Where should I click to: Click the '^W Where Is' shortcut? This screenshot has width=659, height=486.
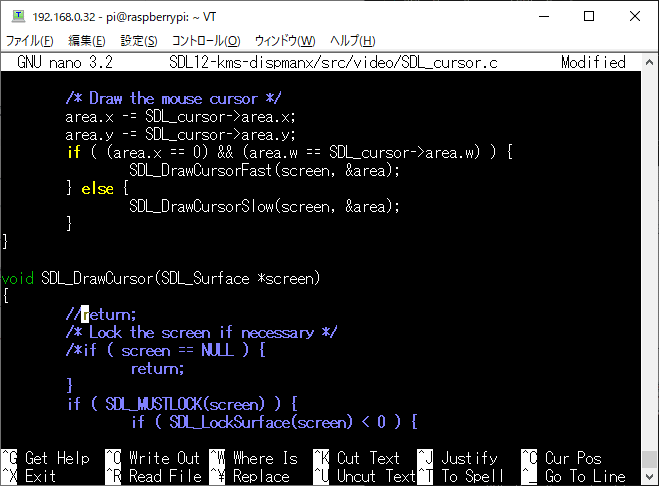(254, 458)
